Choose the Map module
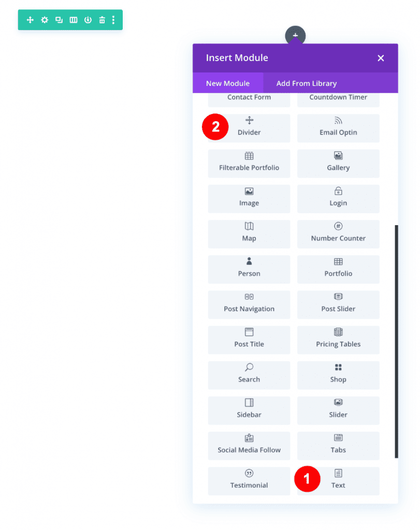Viewport: 420px width, 530px height. [249, 234]
